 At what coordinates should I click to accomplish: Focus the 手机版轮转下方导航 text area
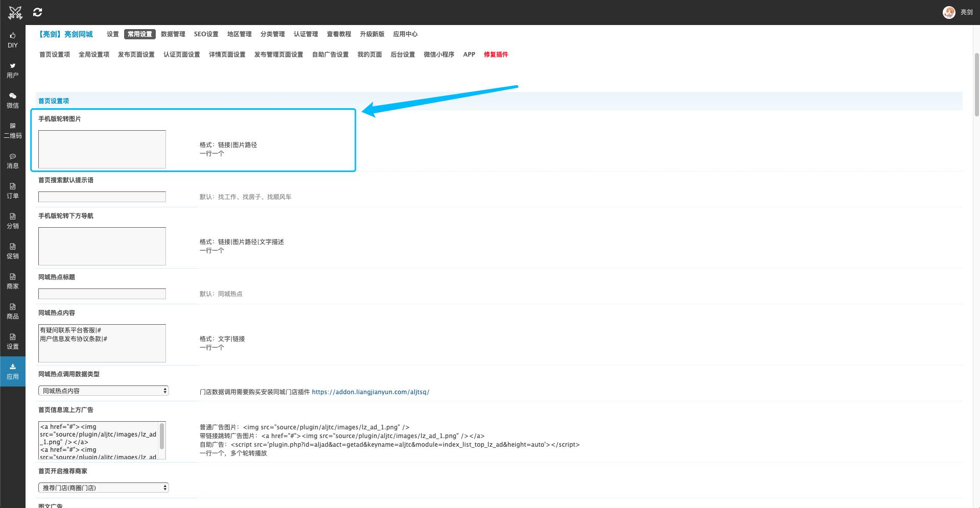tap(102, 246)
